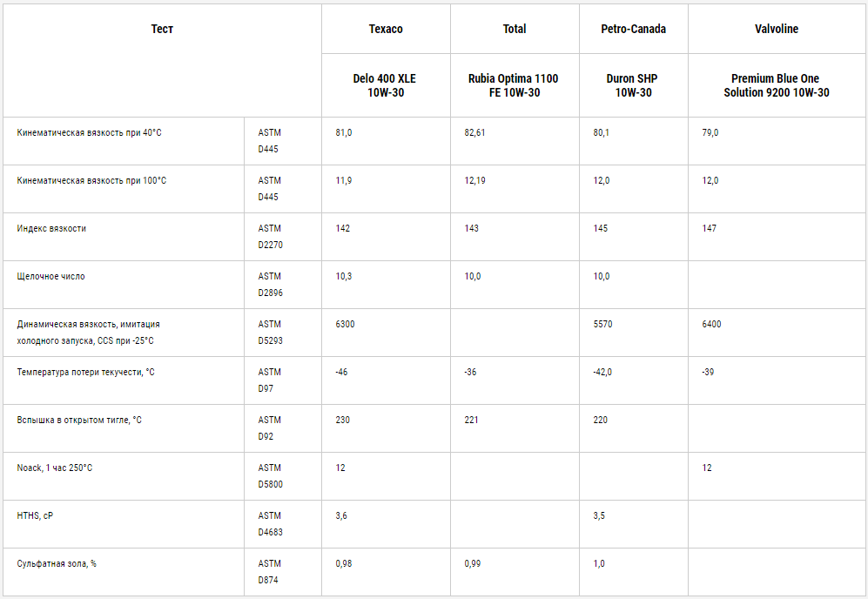Click the Texaco column header
This screenshot has width=868, height=599.
pos(386,30)
